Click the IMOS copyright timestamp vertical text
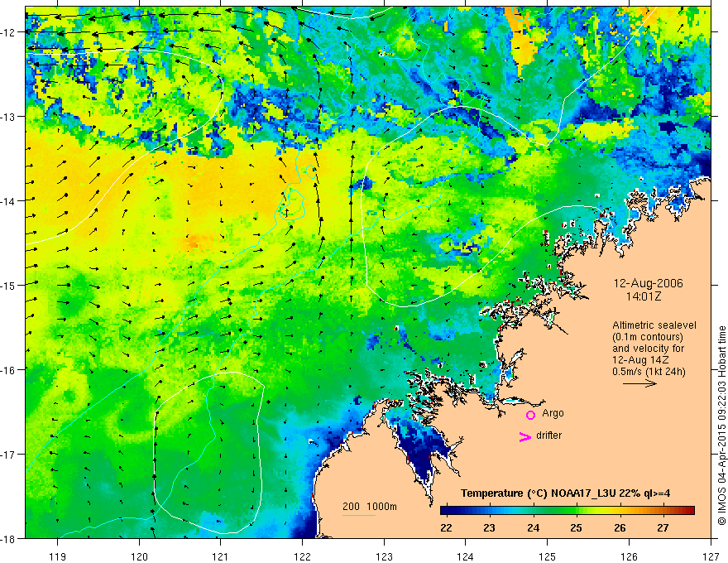 (x=721, y=425)
